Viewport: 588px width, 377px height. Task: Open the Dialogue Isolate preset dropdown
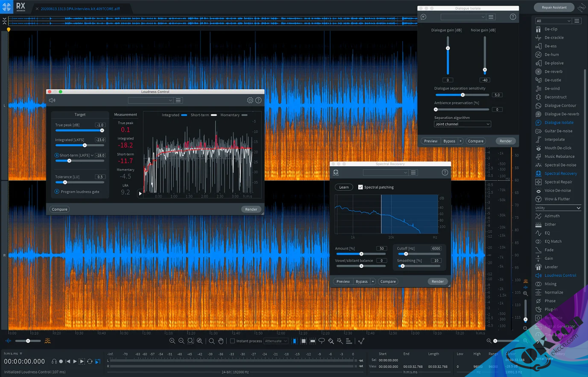coord(463,17)
